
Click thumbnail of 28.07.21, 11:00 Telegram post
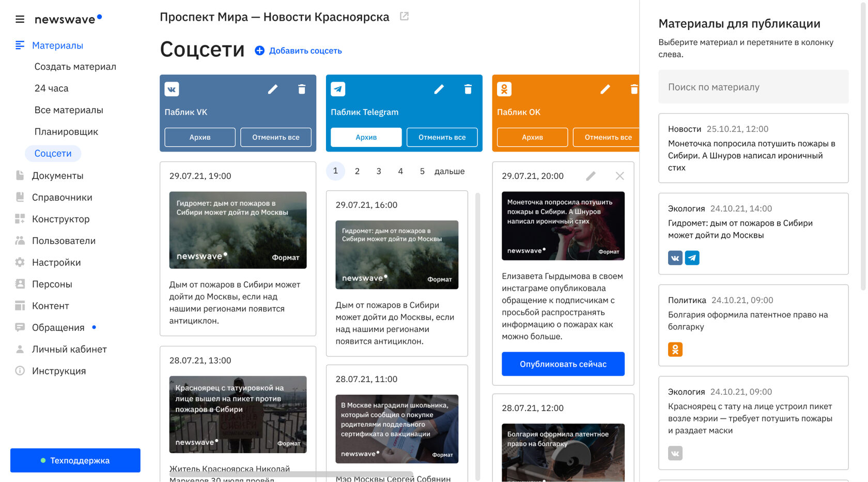pyautogui.click(x=397, y=429)
